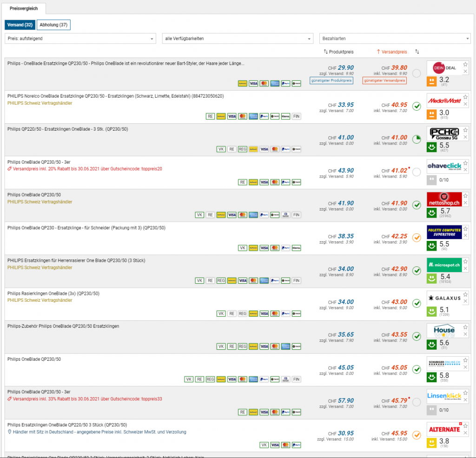Screen dimensions: 476x458
Task: Open the 'Preis: aufsteigend' sort dropdown
Action: [80, 39]
